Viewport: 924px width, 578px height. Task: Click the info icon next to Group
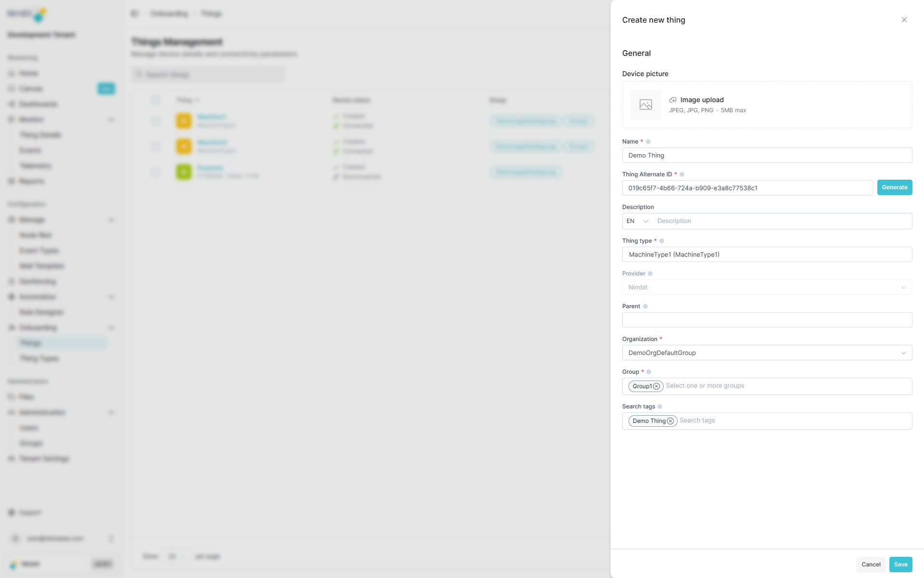[x=649, y=372]
